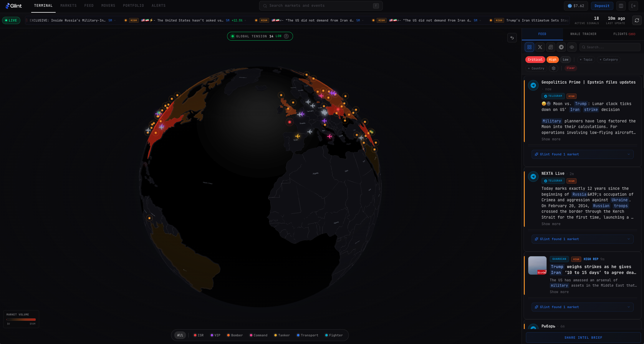Open the Topic filter dropdown
The height and width of the screenshot is (344, 644).
[x=586, y=59]
